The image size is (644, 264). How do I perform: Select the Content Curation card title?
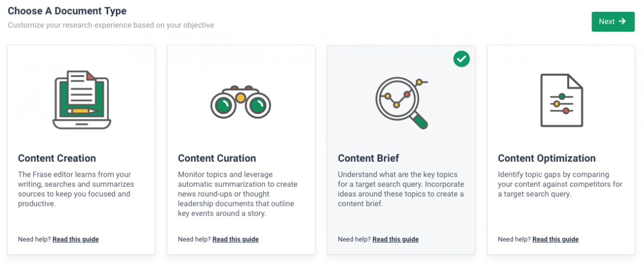[217, 158]
